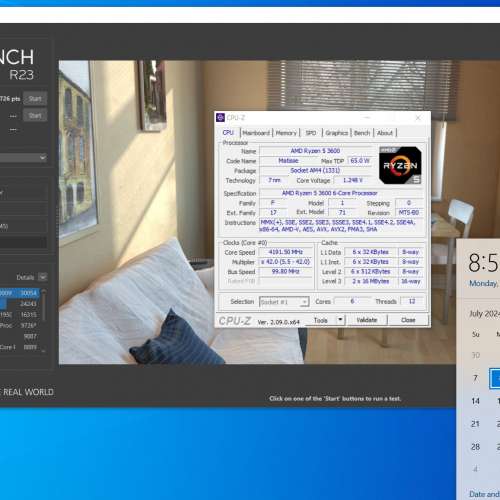Click the Close button in CPU-Z
Viewport: 500px width, 500px height.
tap(408, 320)
